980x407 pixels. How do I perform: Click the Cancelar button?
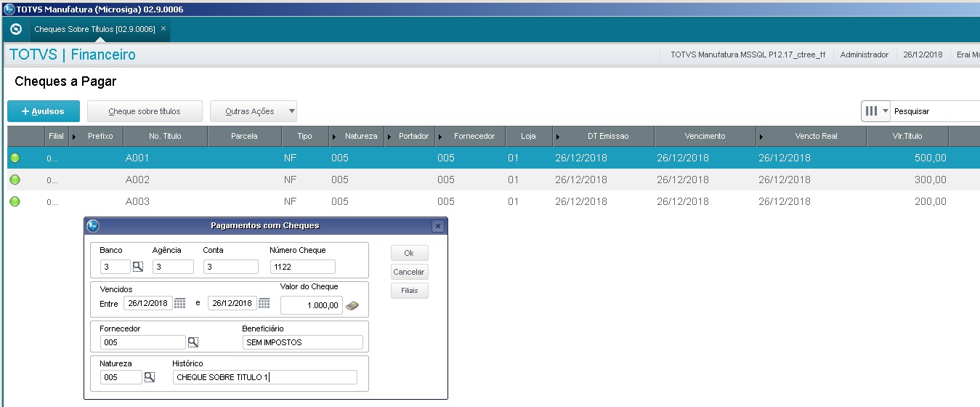(409, 272)
